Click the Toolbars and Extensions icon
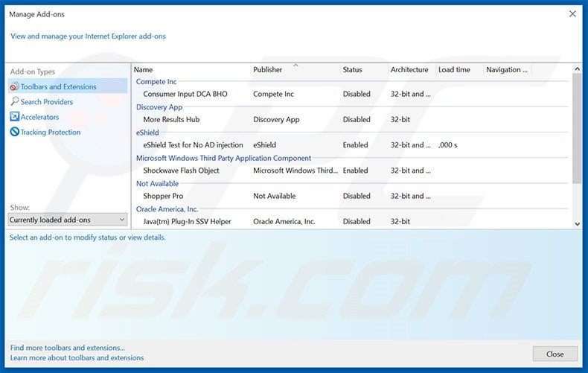Viewport: 588px width, 373px height. [14, 86]
